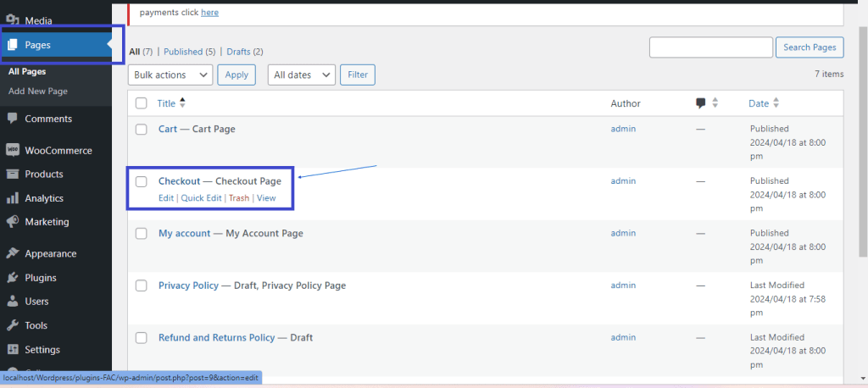Click the Users person icon
The height and width of the screenshot is (388, 868).
point(13,302)
